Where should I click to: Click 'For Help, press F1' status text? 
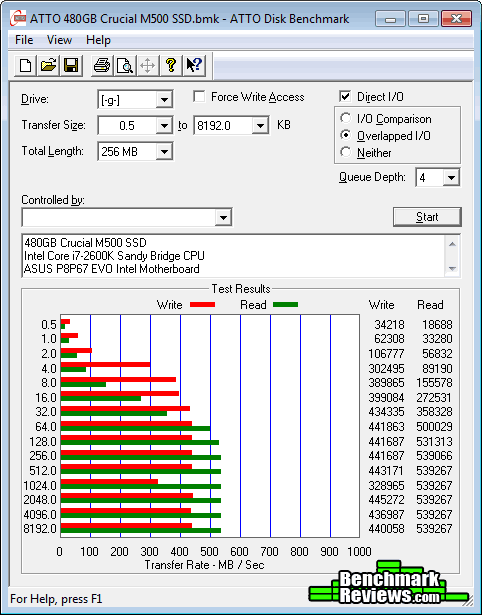pyautogui.click(x=56, y=599)
